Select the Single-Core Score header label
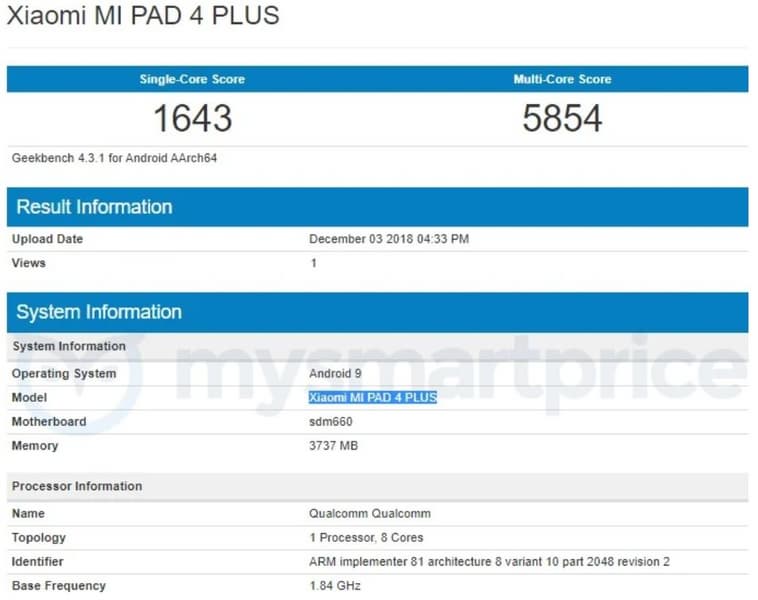The image size is (758, 600). 192,79
